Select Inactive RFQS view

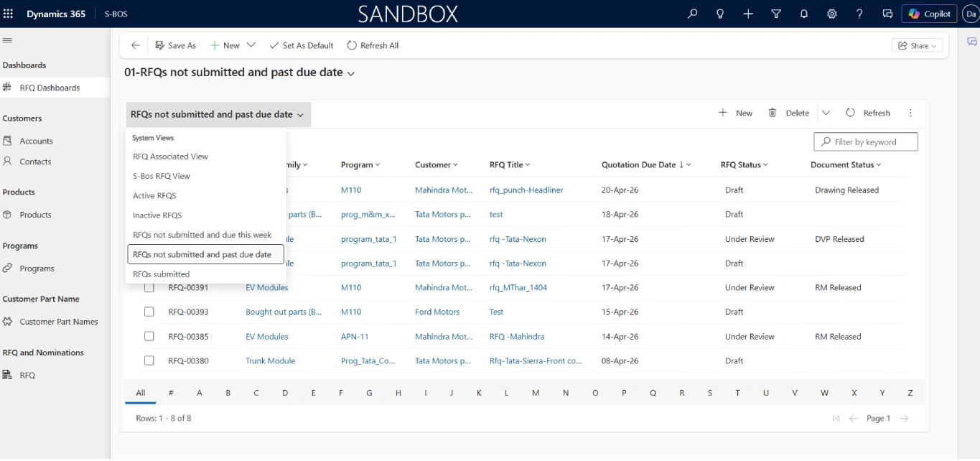coord(205,215)
